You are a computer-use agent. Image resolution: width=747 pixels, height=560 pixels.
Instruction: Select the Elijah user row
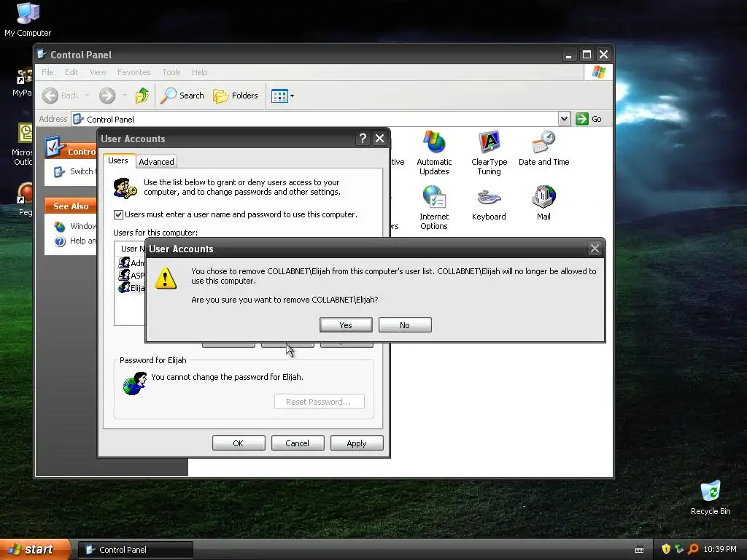(x=131, y=287)
